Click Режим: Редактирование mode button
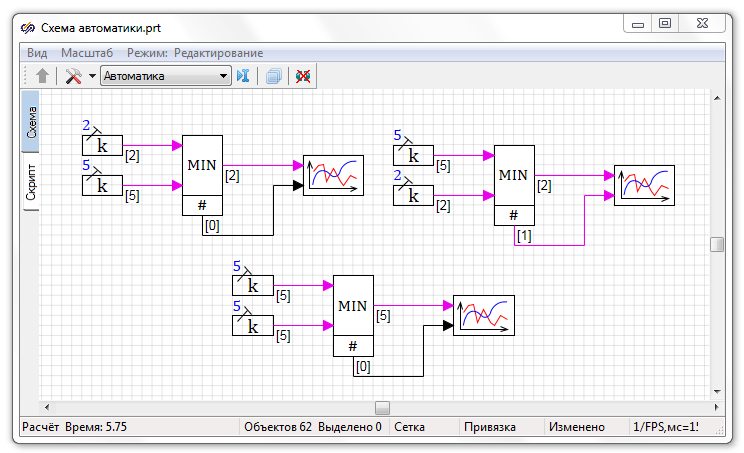Screen dimensions: 744x453 195,52
